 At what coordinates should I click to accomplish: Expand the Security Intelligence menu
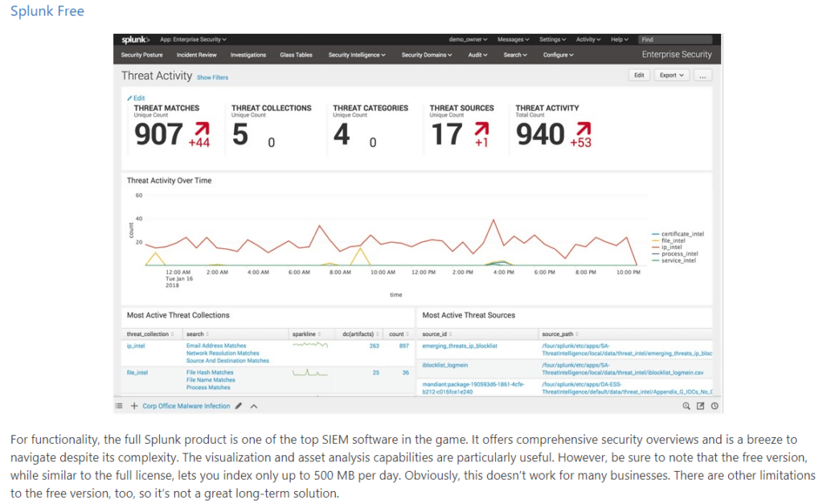tap(357, 55)
